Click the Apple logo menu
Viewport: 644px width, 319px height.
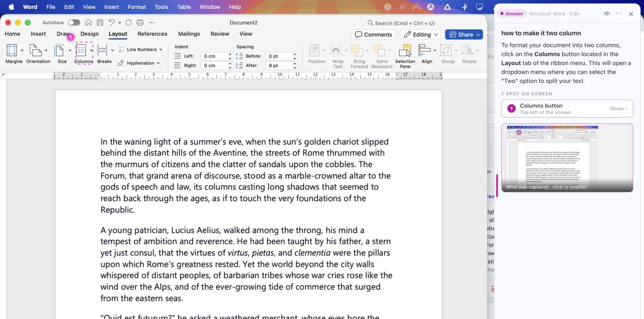(x=12, y=7)
